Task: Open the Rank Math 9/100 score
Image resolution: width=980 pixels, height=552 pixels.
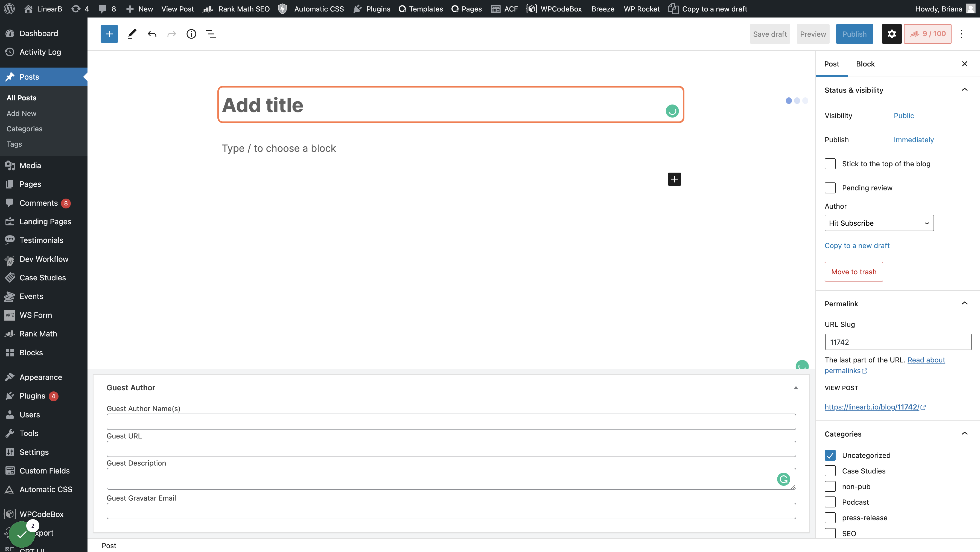Action: click(927, 34)
